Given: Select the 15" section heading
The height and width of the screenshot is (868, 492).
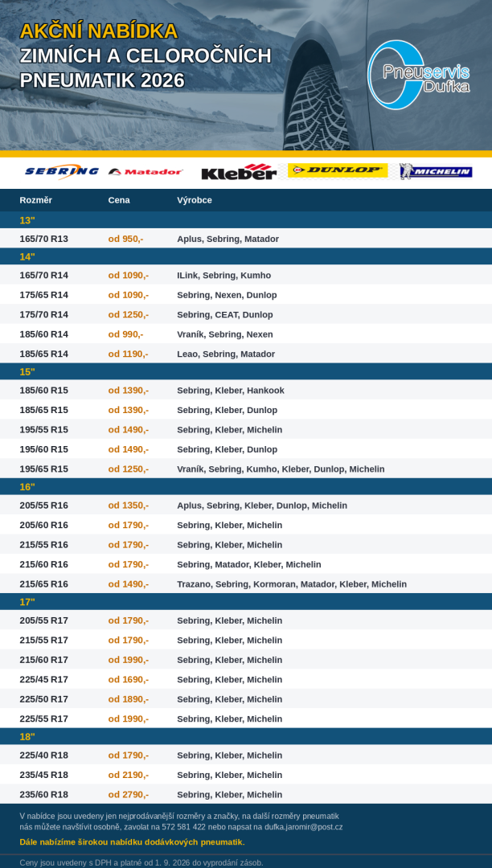Looking at the screenshot, I should tap(27, 372).
